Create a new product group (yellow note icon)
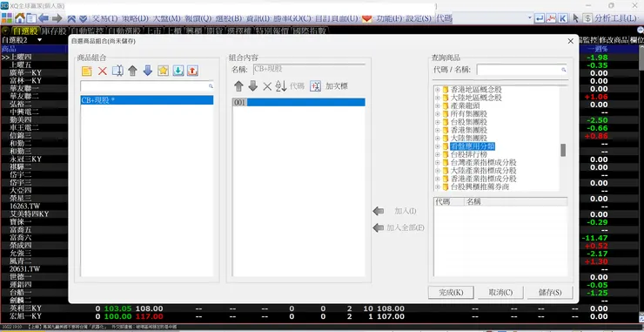 (x=87, y=71)
